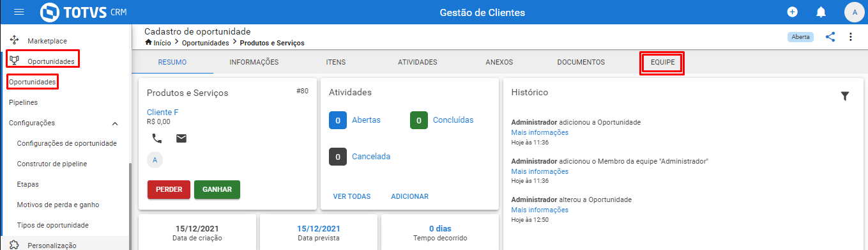
Task: Open the hamburger navigation menu
Action: point(19,12)
